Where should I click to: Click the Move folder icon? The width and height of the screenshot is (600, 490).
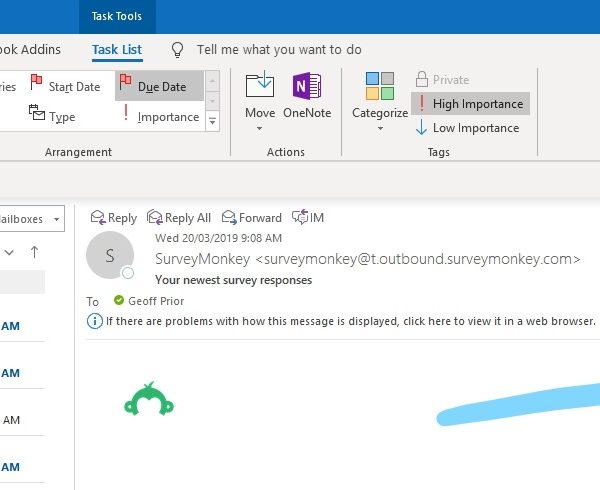[260, 84]
